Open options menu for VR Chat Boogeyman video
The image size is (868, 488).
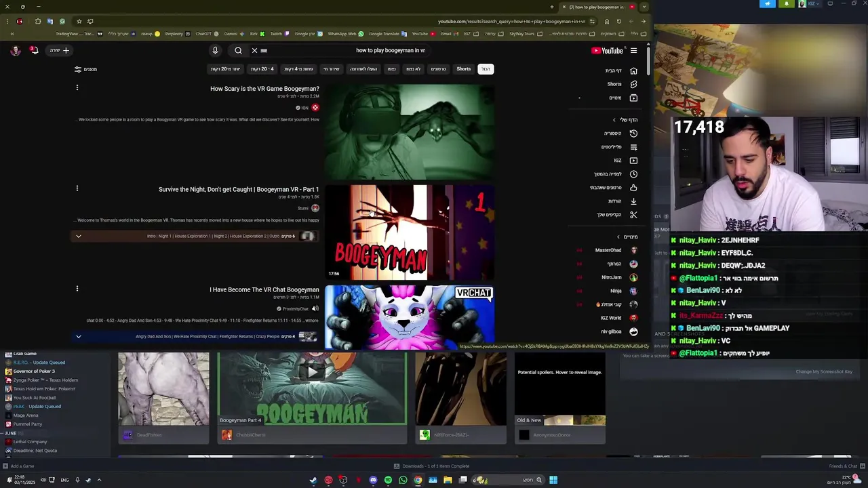77,288
